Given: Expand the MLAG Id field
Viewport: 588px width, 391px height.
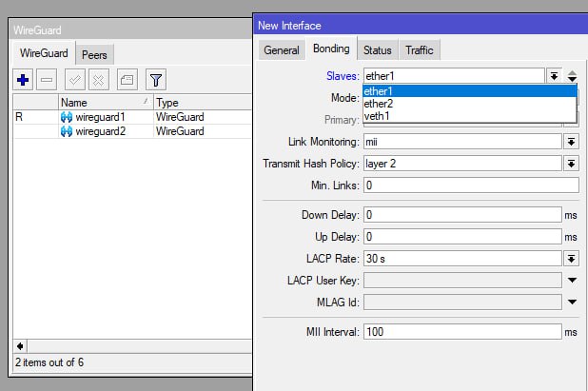Looking at the screenshot, I should (572, 302).
